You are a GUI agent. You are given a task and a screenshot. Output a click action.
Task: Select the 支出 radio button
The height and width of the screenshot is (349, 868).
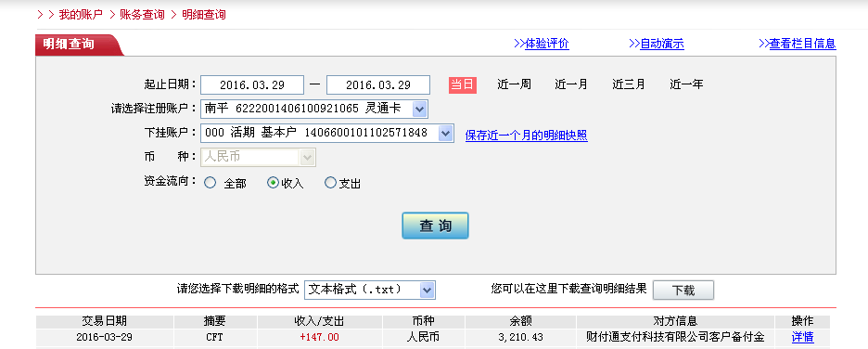tap(330, 183)
